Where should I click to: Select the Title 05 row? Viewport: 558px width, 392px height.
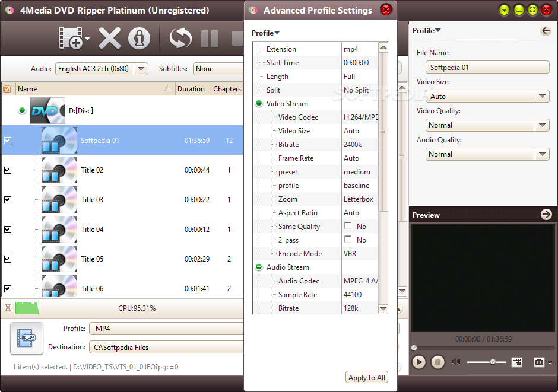pos(122,259)
